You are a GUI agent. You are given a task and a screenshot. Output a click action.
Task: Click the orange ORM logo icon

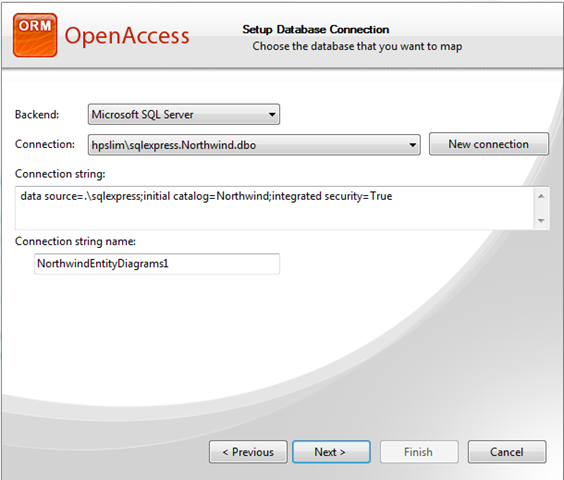tap(35, 35)
